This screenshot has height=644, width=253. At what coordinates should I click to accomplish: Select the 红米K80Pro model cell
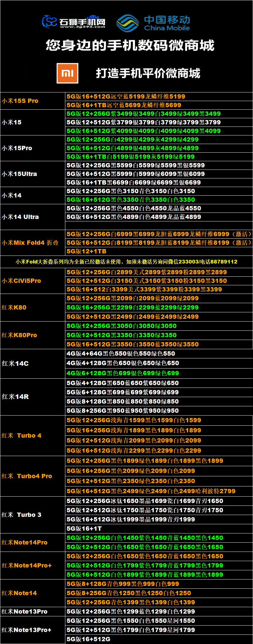pos(33,335)
